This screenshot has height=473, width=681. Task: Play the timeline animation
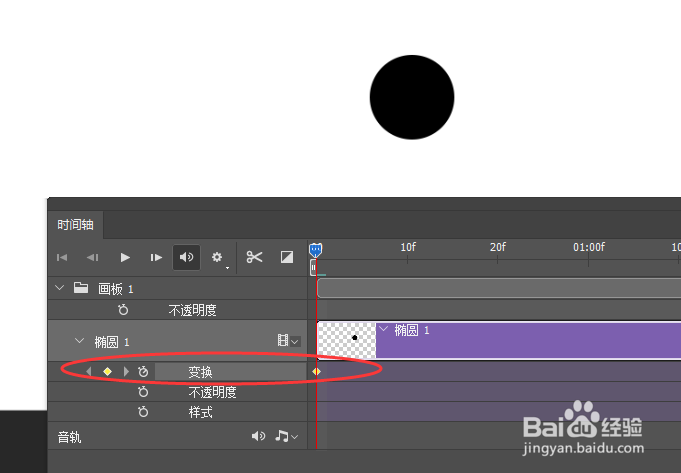(x=125, y=258)
